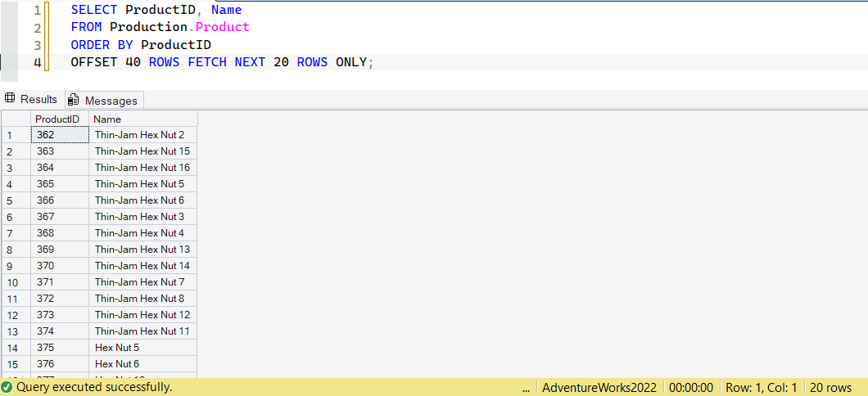Select ProductID cell 374

click(x=60, y=331)
